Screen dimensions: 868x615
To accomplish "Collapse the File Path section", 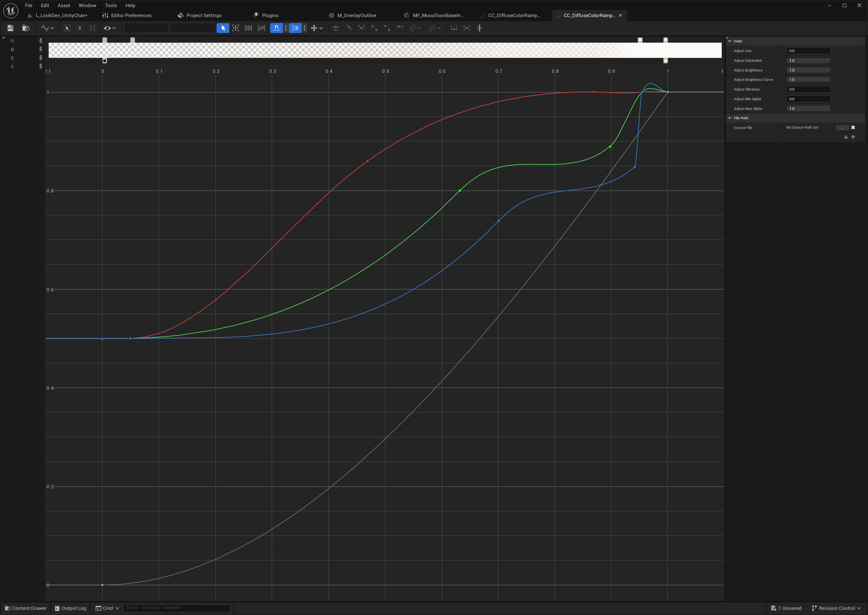I will [x=729, y=118].
